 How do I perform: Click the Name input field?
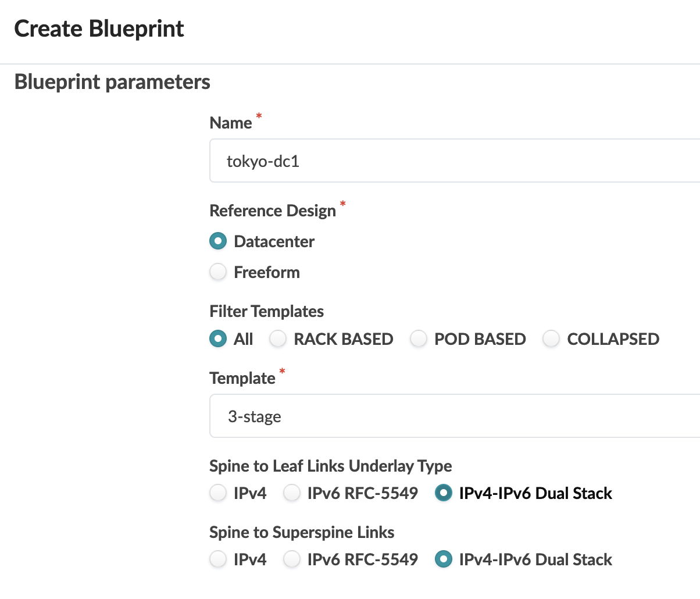point(453,161)
